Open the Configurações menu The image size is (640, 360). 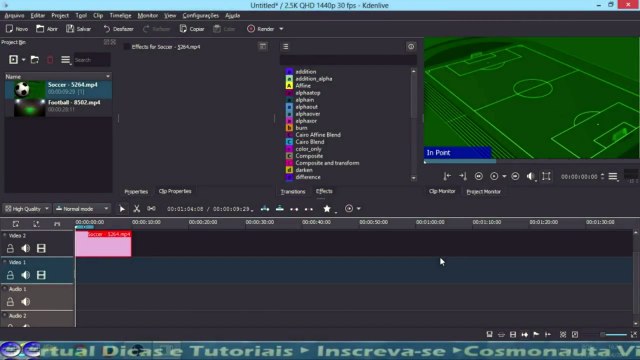200,16
